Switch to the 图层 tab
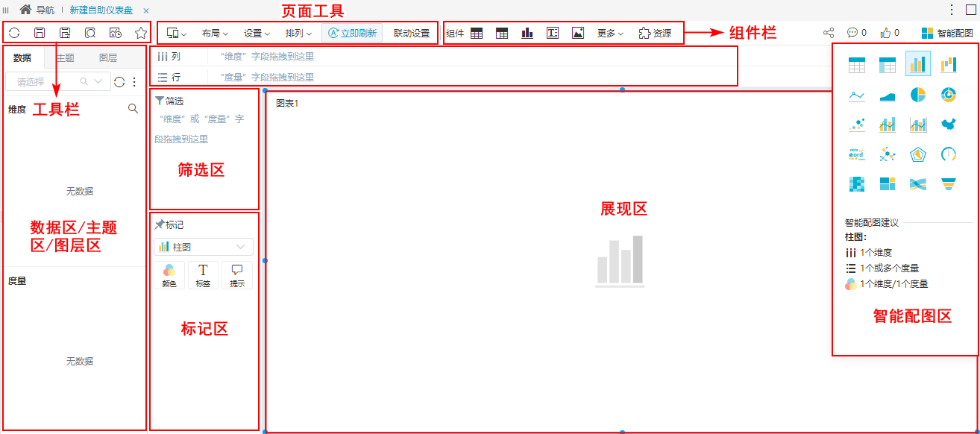The width and height of the screenshot is (980, 434). pyautogui.click(x=108, y=57)
